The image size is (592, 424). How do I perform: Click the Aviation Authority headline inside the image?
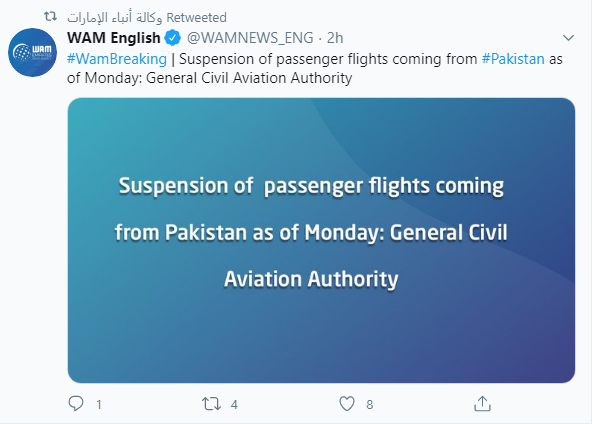coord(311,279)
